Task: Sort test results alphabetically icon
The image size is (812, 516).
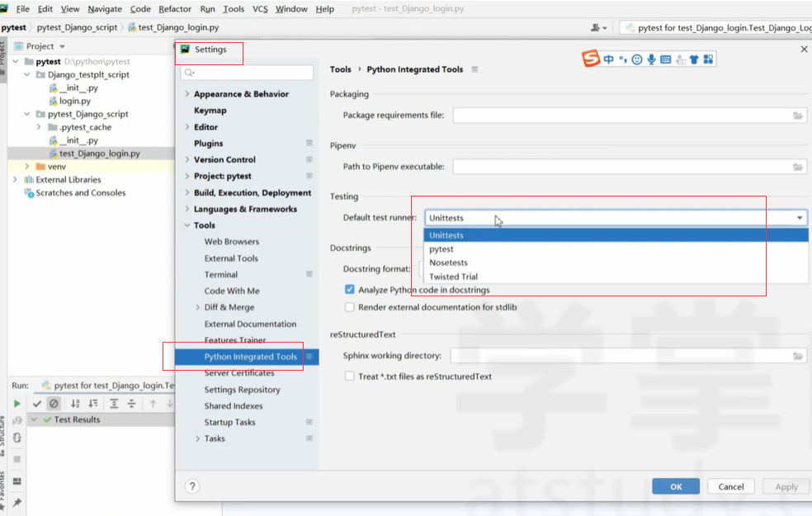Action: (75, 404)
